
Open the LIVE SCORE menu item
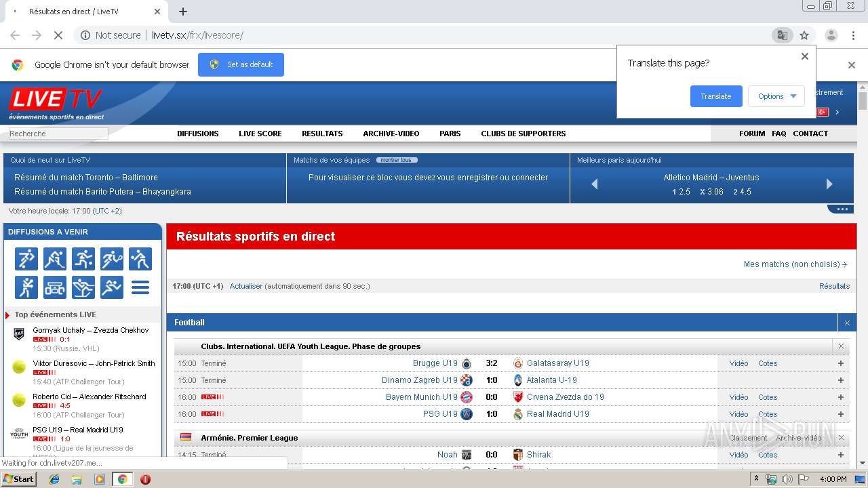[260, 134]
